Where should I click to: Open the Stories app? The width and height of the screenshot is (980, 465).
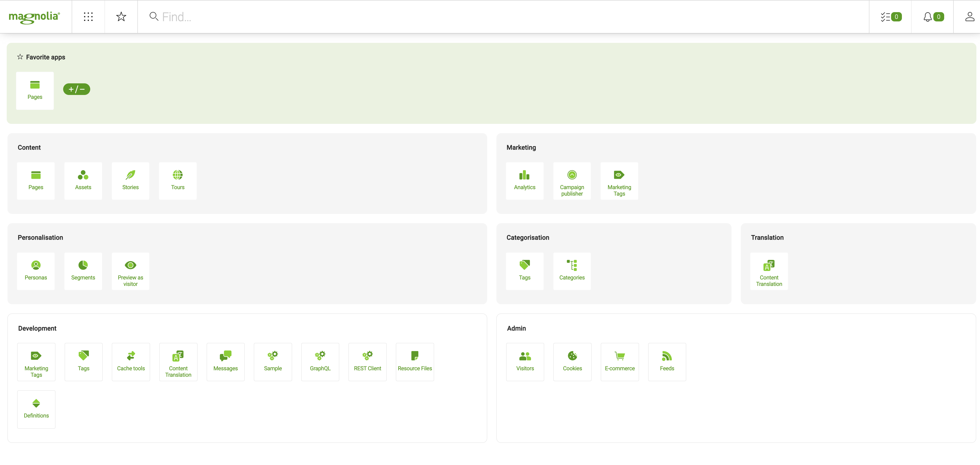tap(130, 181)
